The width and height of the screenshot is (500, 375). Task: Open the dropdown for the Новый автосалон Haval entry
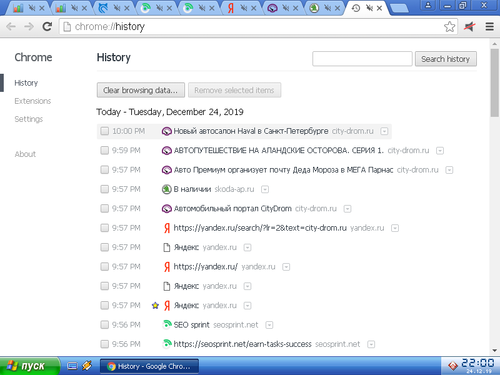pyautogui.click(x=384, y=131)
